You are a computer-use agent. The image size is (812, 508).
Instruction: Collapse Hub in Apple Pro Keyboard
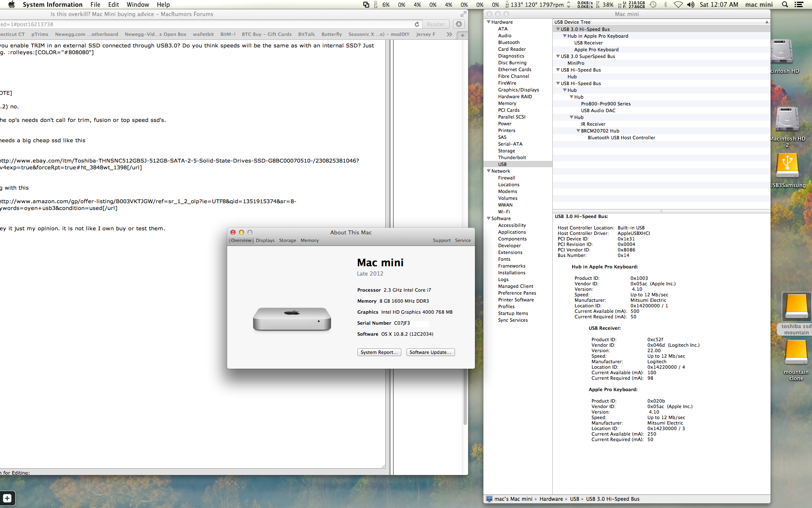[565, 36]
